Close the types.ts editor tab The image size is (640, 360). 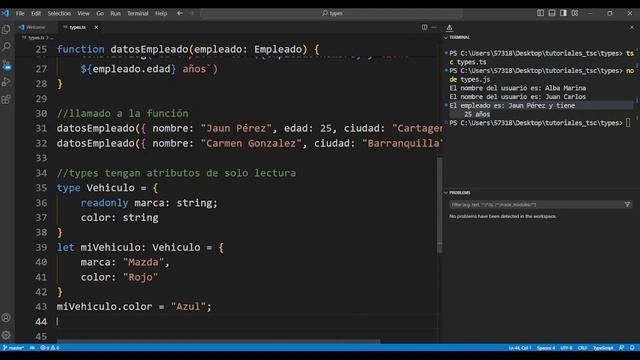pyautogui.click(x=96, y=27)
